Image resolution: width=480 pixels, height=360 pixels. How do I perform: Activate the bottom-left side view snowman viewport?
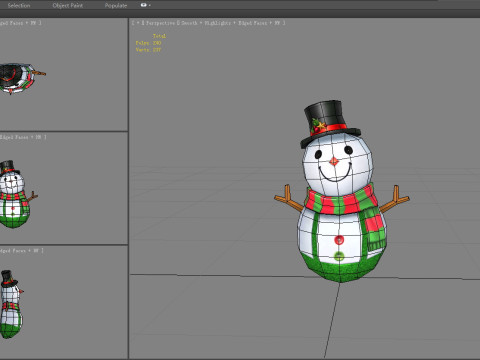(64, 302)
